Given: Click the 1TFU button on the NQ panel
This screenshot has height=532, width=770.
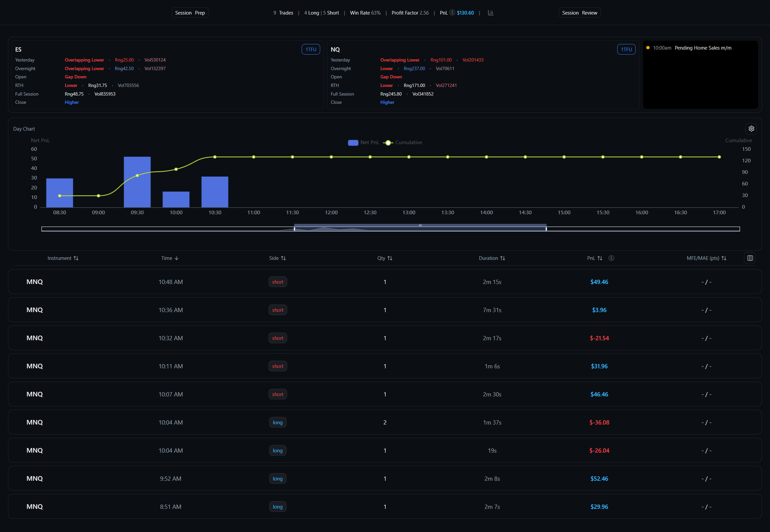Looking at the screenshot, I should [626, 49].
